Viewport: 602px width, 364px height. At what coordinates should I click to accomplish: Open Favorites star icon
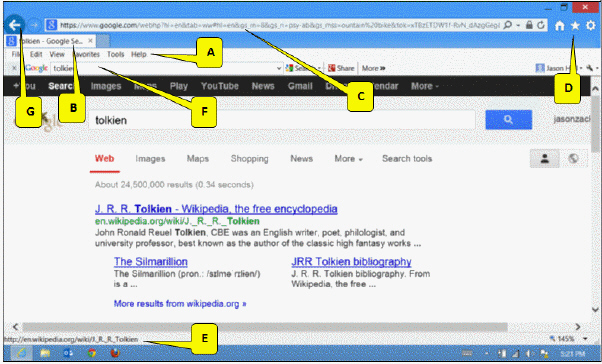tap(575, 26)
